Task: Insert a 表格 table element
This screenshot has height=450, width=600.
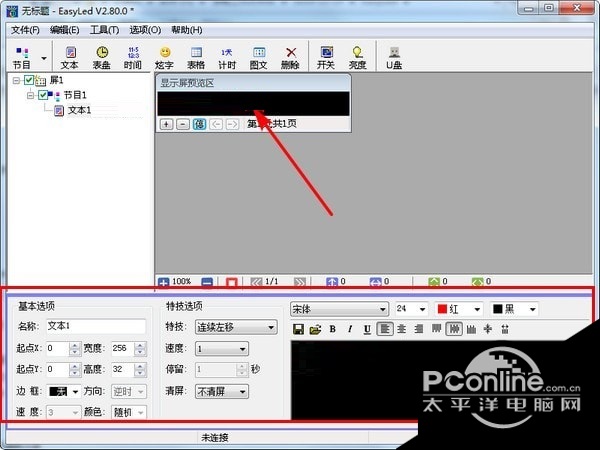Action: 196,58
